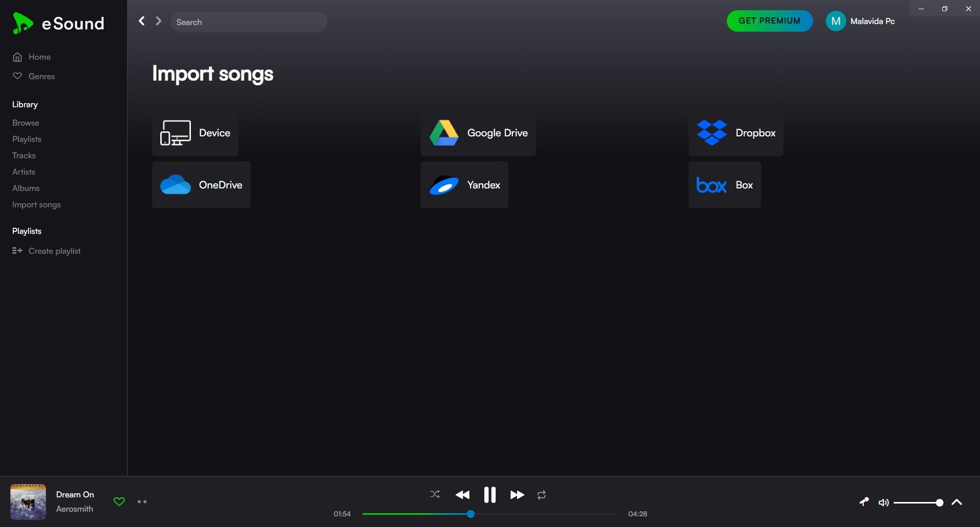This screenshot has height=527, width=980.
Task: Select Browse under Library
Action: click(26, 123)
